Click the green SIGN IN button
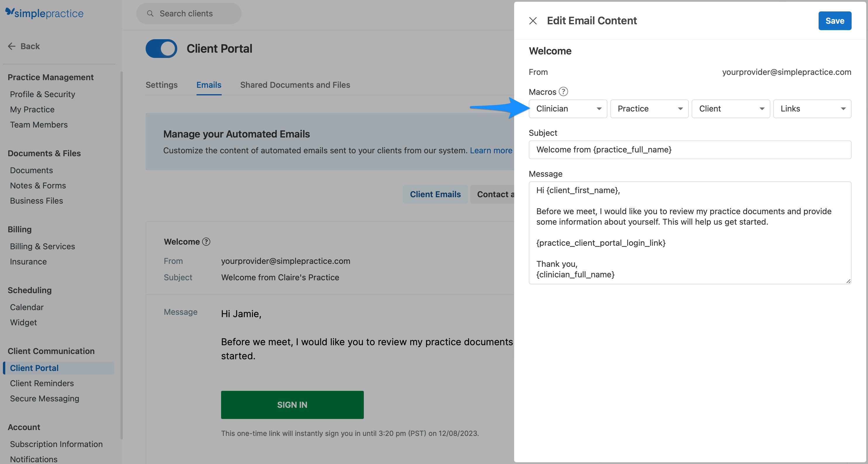868x464 pixels. [x=292, y=404]
